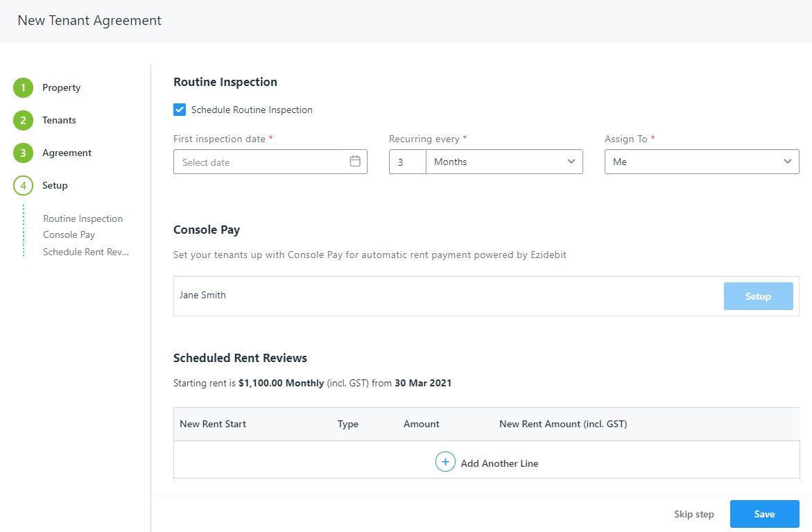Click the calendar icon in date field
The image size is (812, 532).
(355, 162)
